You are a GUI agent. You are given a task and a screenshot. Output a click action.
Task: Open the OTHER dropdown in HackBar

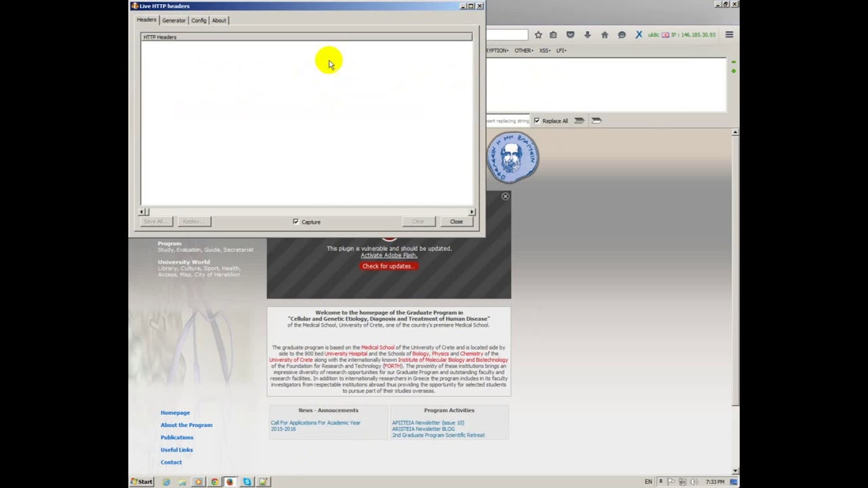tap(524, 50)
